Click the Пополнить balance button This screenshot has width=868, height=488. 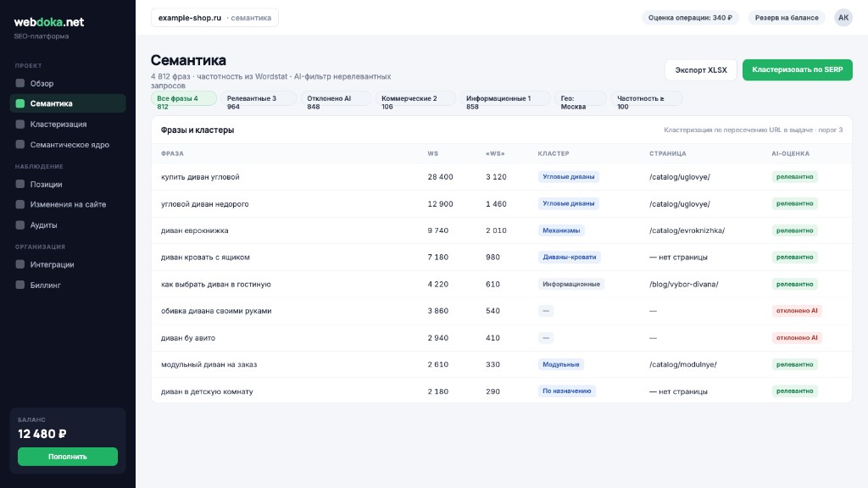click(68, 457)
